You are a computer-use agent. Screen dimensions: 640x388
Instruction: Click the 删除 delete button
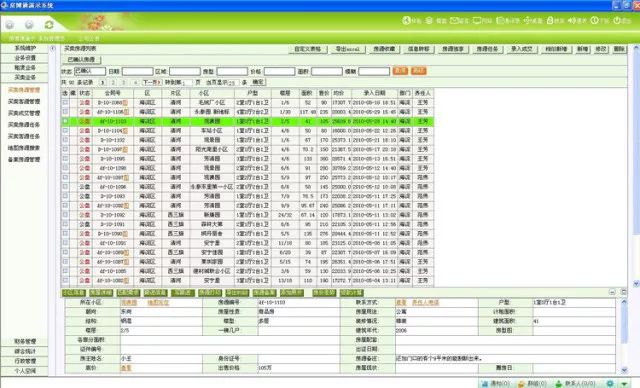619,49
